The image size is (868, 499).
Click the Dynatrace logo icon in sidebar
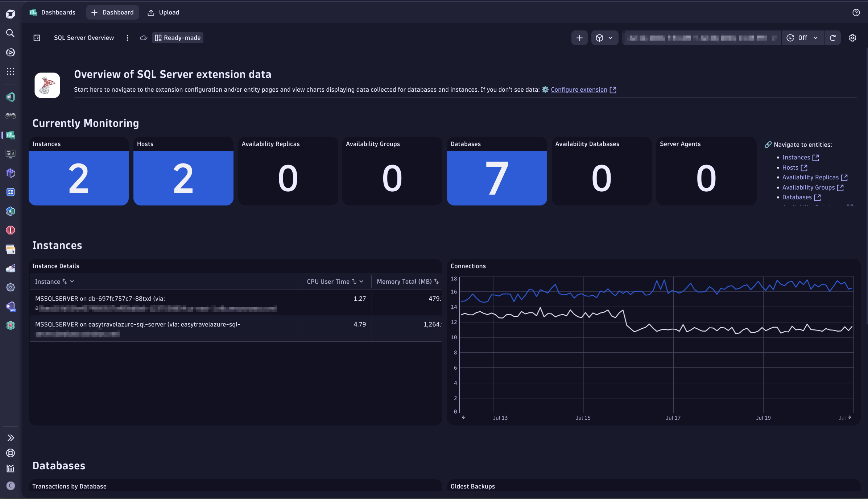[x=11, y=14]
